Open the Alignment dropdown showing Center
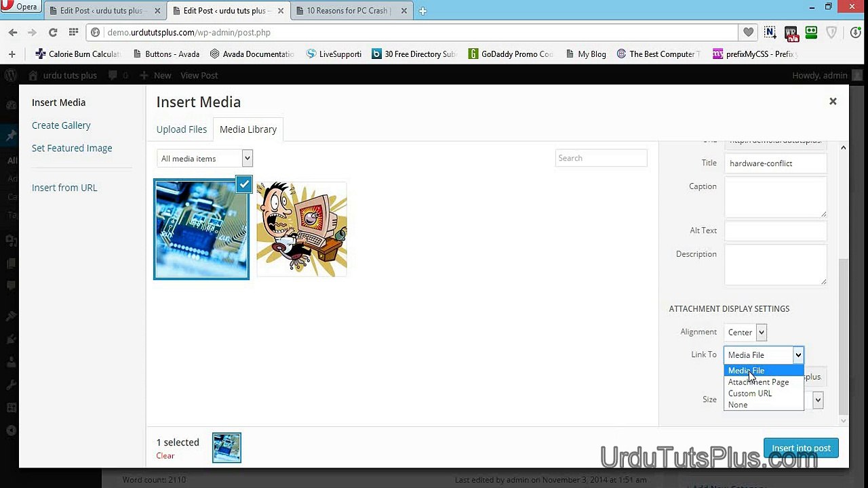868x488 pixels. point(745,332)
